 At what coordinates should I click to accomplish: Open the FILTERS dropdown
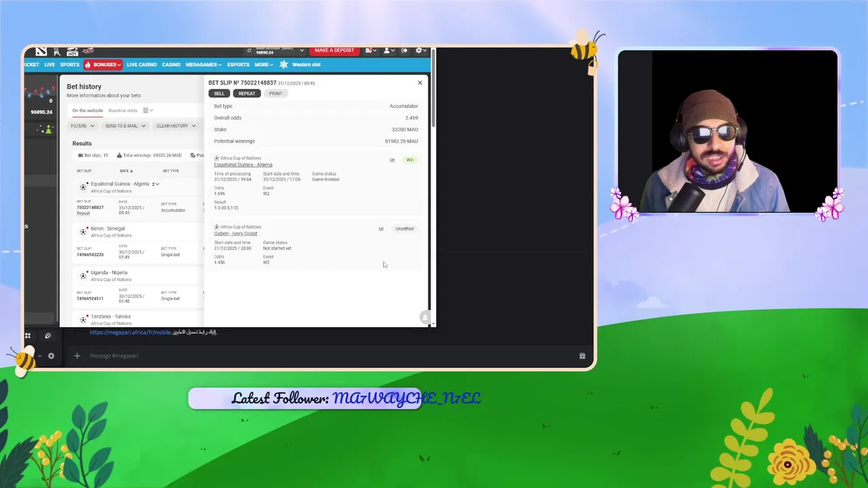pyautogui.click(x=83, y=125)
